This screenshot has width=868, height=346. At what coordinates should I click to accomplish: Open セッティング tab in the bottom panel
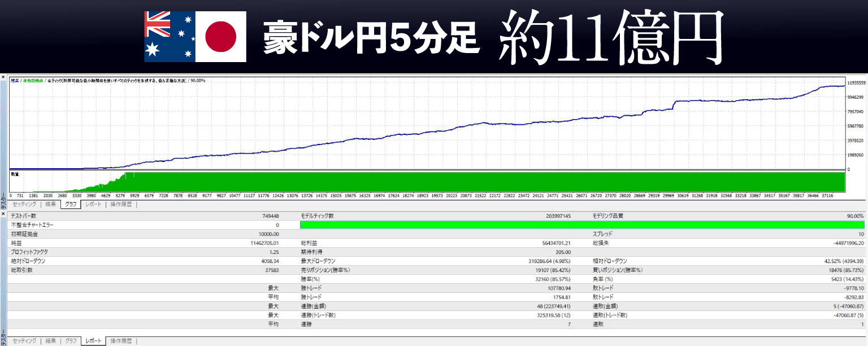pos(24,341)
